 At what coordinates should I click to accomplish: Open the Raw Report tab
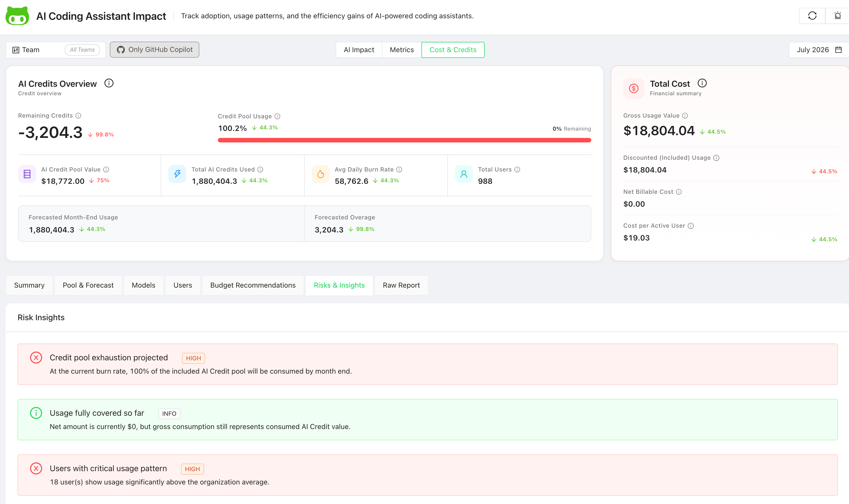[401, 285]
